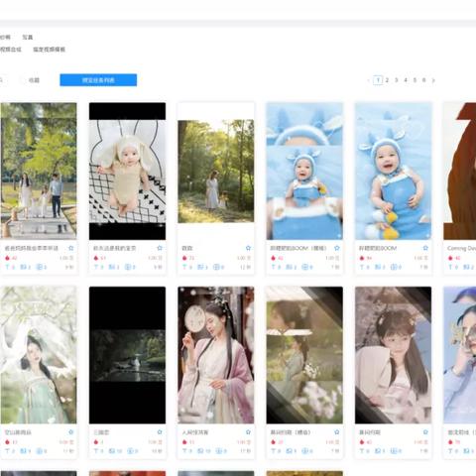476x476 pixels.
Task: Click the text count icon on girl with bangs card
Action: point(362,451)
